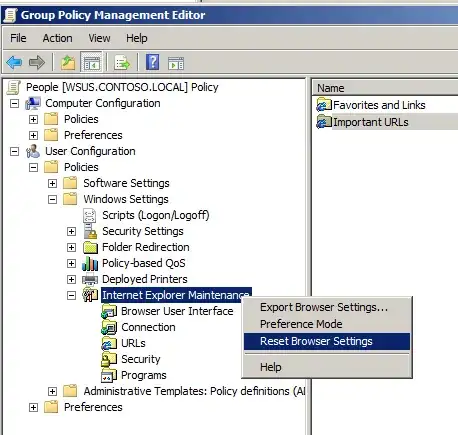Click the Up One Level folder icon
The height and width of the screenshot is (435, 458).
[68, 62]
